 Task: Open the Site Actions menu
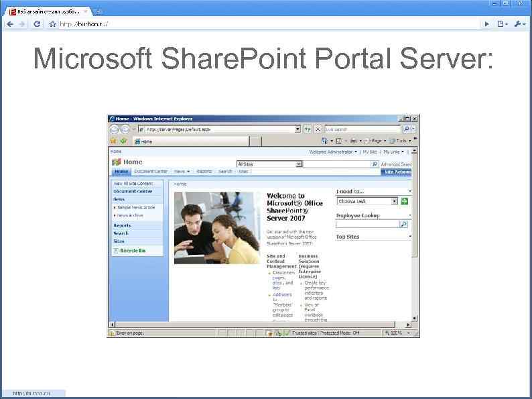coord(396,172)
